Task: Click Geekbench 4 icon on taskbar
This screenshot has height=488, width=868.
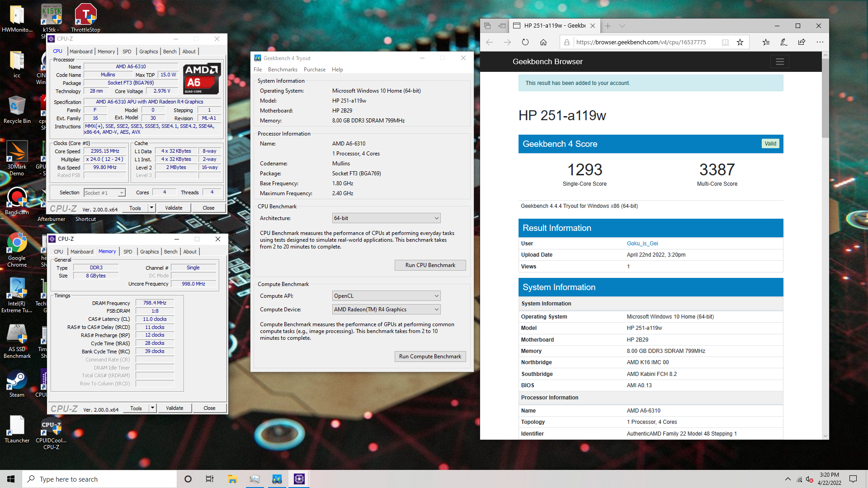Action: pyautogui.click(x=277, y=479)
